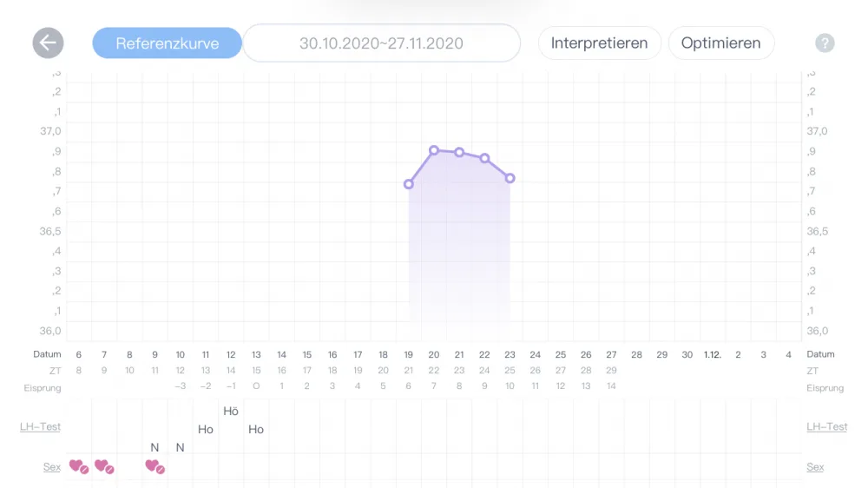
Task: Select the Hö LH result on date 12
Action: [231, 411]
